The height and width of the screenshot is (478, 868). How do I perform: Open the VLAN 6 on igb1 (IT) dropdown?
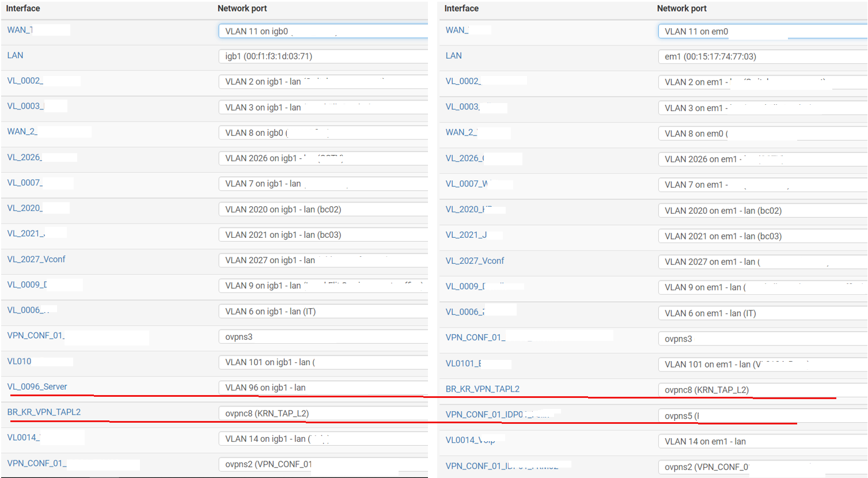(x=323, y=311)
